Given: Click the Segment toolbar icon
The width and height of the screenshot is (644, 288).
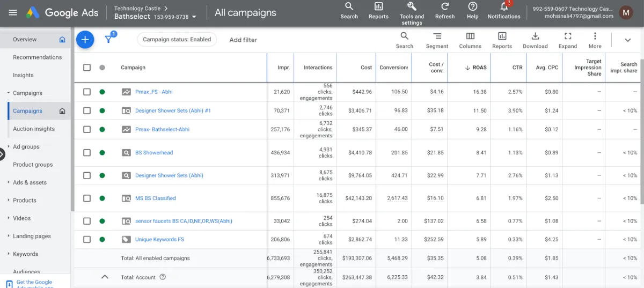Looking at the screenshot, I should point(437,36).
